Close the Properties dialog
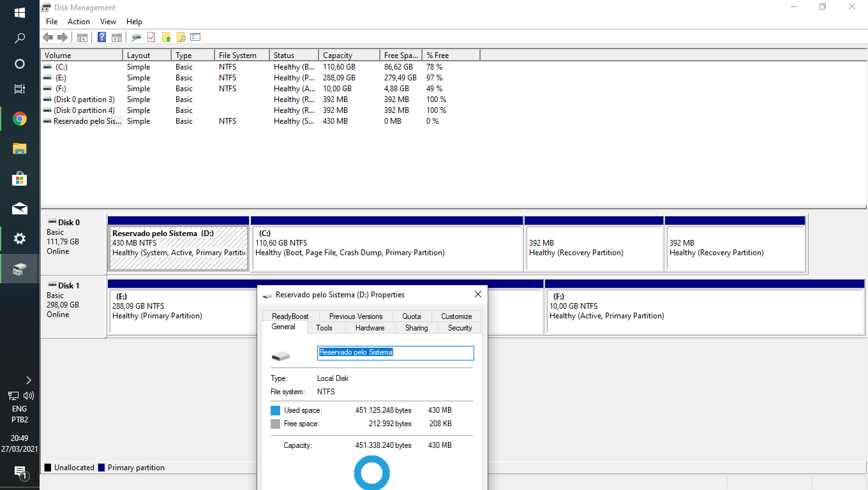This screenshot has height=490, width=868. [478, 295]
